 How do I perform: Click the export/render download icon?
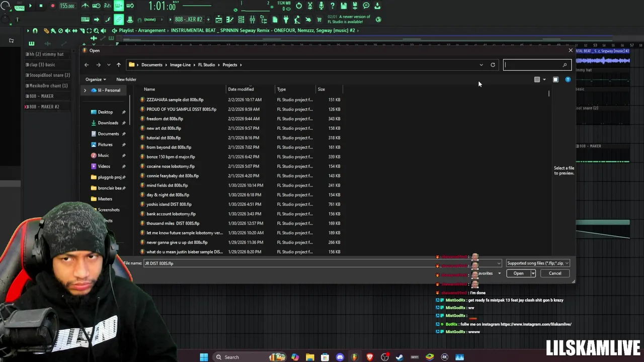(x=377, y=6)
